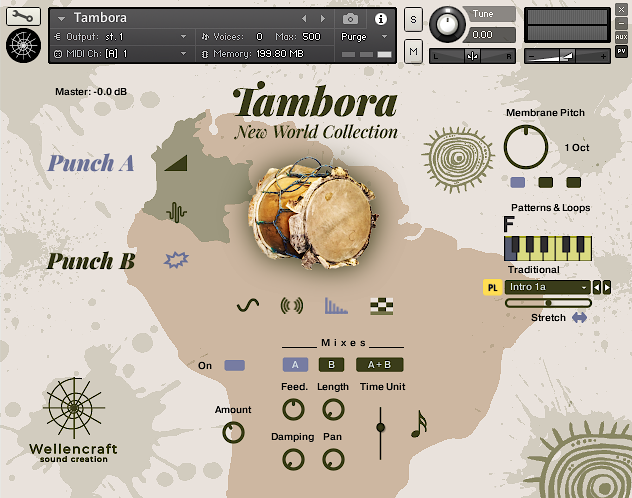Image resolution: width=632 pixels, height=498 pixels.
Task: Click the Stretch horizontal slider handle
Action: pos(548,303)
